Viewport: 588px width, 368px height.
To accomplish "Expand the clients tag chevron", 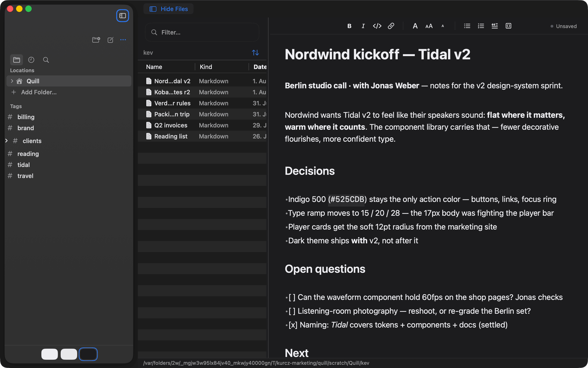I will 7,141.
